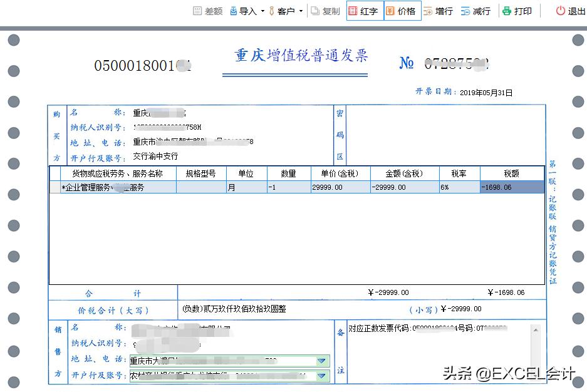Click the 复制 copy icon

[325, 10]
